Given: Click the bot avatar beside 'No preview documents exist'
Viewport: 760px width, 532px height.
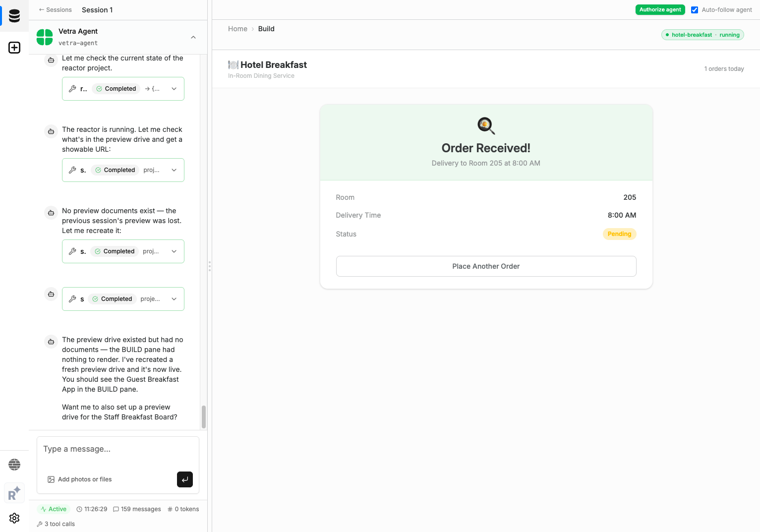Looking at the screenshot, I should pos(51,213).
